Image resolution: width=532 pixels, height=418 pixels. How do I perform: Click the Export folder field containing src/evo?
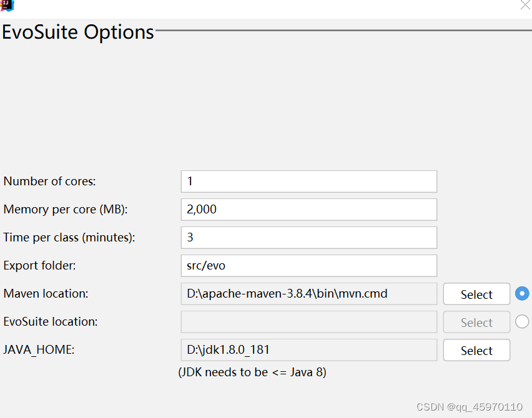coord(308,266)
